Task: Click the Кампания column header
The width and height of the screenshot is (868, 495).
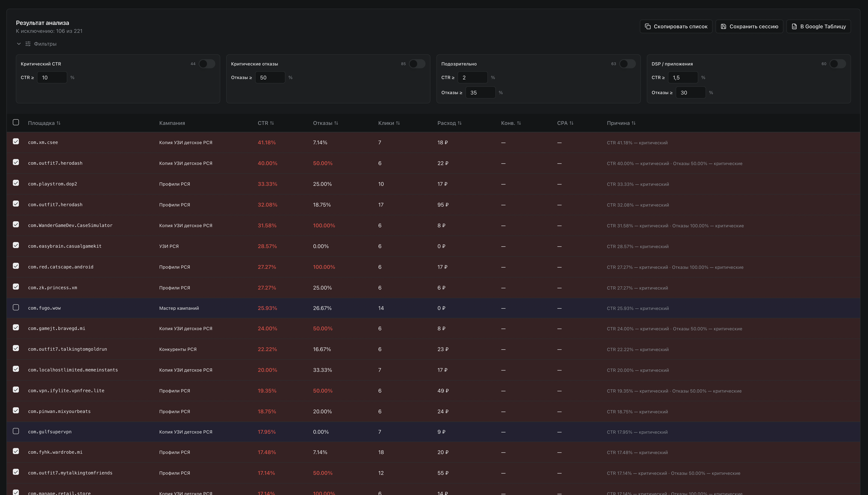Action: 172,123
